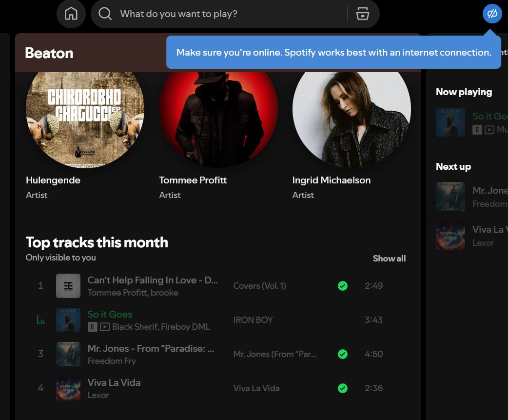Click track number 1 in list
Image resolution: width=508 pixels, height=420 pixels.
(x=40, y=286)
